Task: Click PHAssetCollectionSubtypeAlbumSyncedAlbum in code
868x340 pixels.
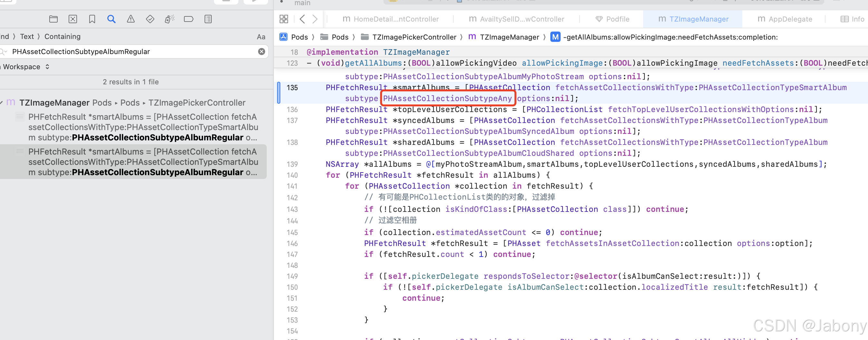Action: [x=478, y=131]
